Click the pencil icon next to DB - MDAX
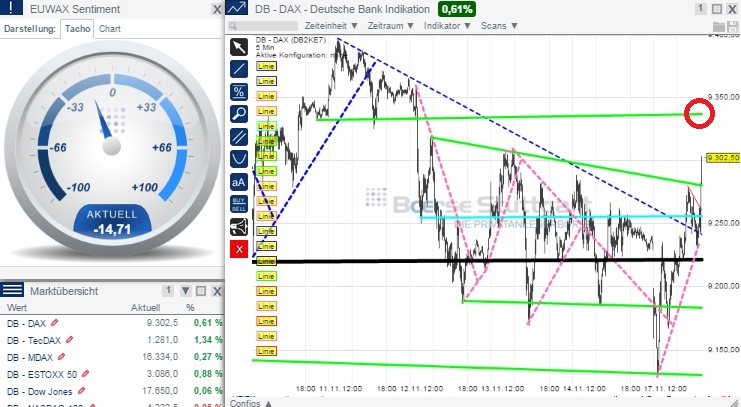741x407 pixels. (x=61, y=356)
